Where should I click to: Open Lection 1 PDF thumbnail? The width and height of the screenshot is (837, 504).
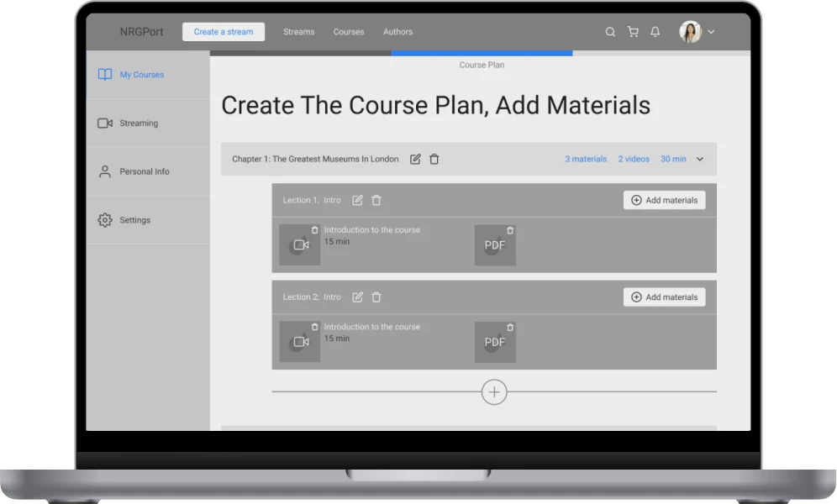tap(495, 244)
